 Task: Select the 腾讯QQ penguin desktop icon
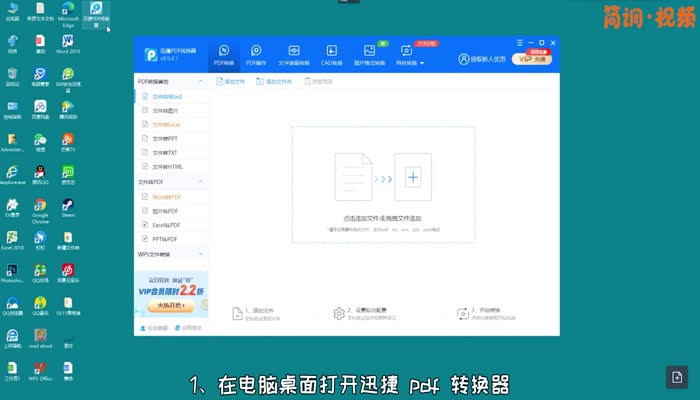(x=40, y=175)
